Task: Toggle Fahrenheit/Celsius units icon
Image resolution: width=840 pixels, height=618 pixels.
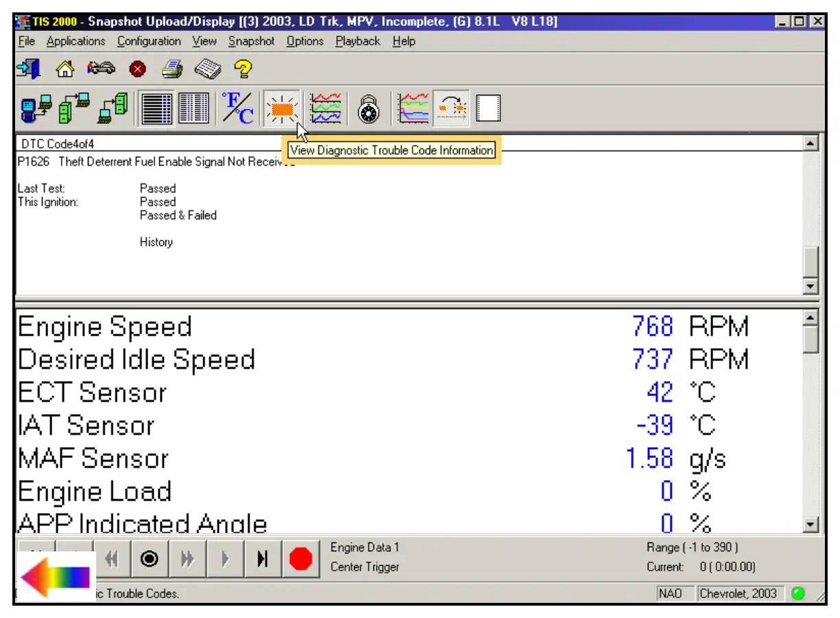Action: coord(238,108)
